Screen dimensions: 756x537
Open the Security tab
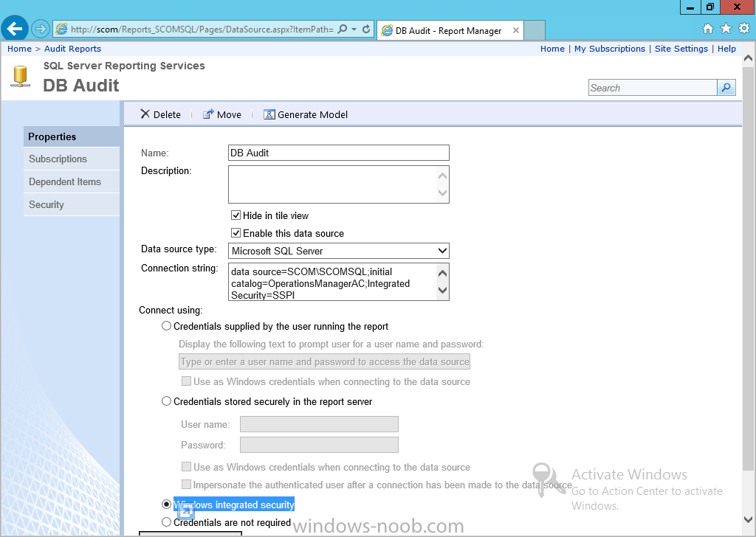pyautogui.click(x=72, y=204)
